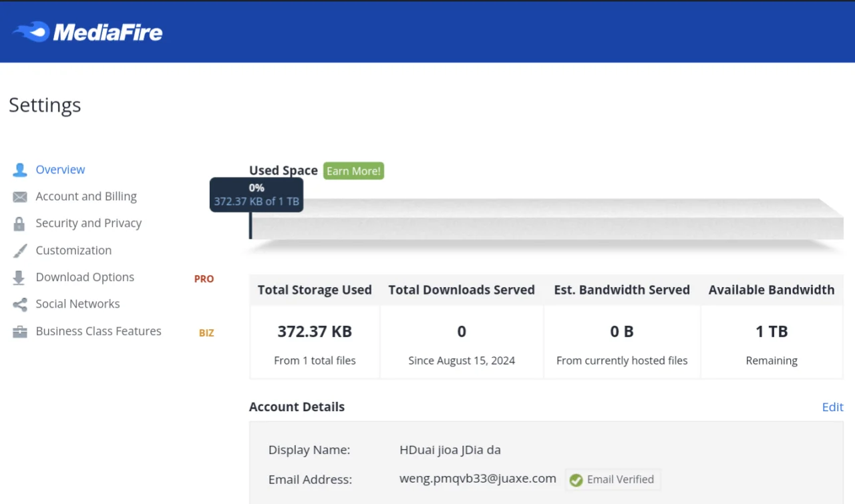Screen dimensions: 855x504
Task: Click the PRO badge beside Download Options
Action: click(204, 279)
